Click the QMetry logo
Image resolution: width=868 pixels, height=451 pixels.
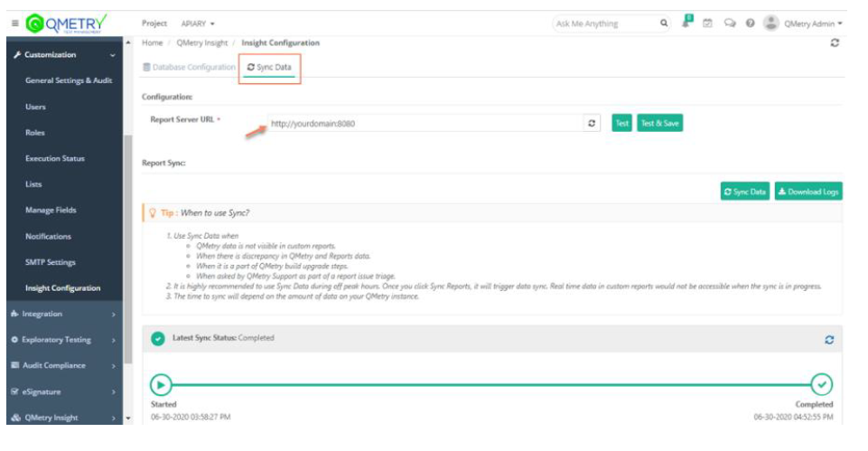click(x=67, y=23)
